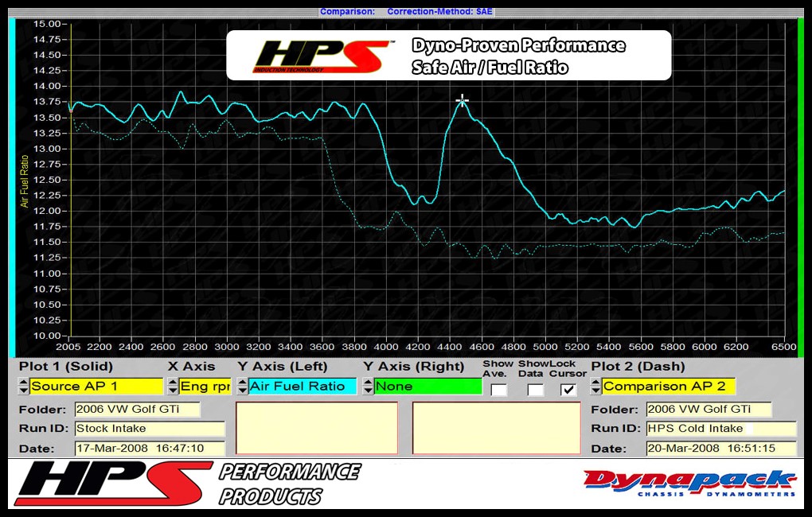Toggle the Show Ave. checkbox
812x517 pixels.
coord(498,390)
